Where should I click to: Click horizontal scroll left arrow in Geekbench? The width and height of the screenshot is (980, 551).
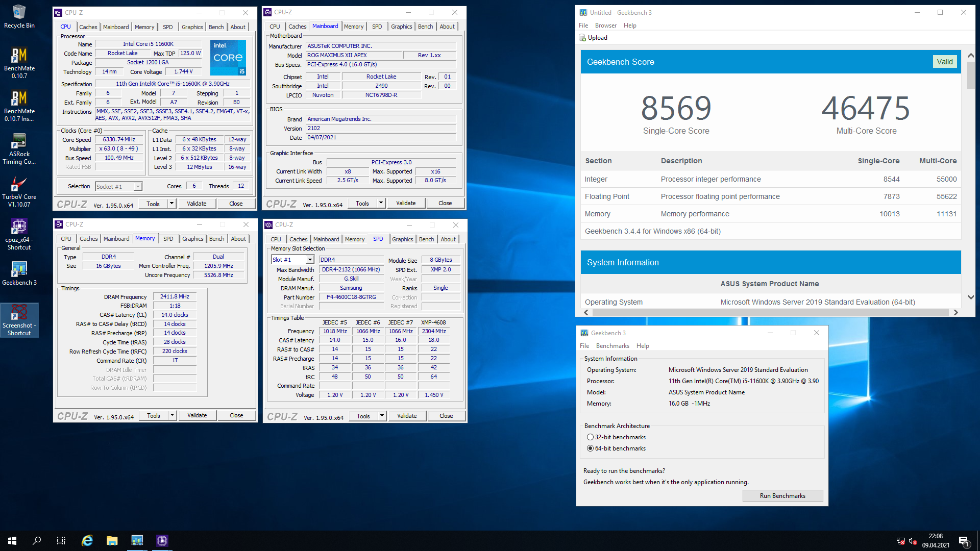click(x=586, y=312)
